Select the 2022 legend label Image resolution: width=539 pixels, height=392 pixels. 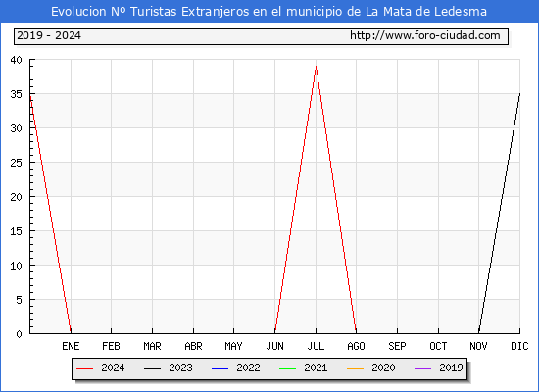[248, 367]
